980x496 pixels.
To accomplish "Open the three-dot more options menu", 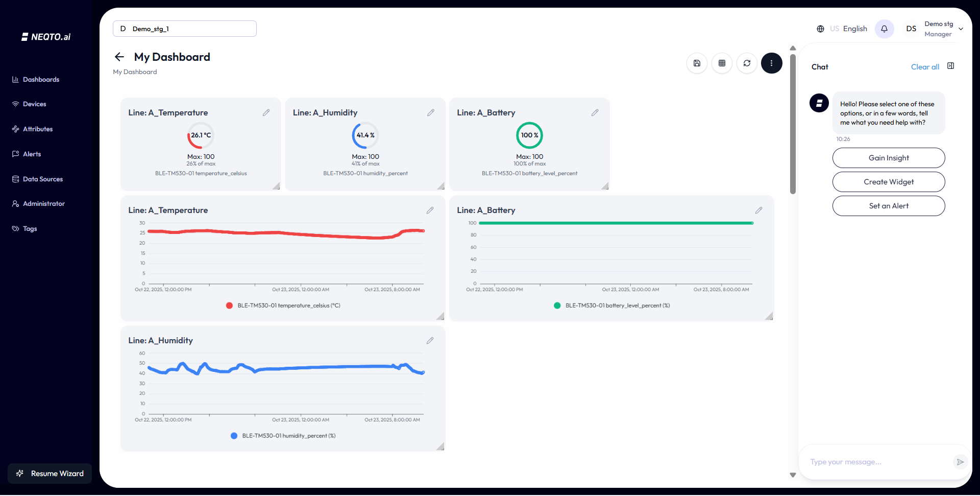I will click(x=771, y=63).
